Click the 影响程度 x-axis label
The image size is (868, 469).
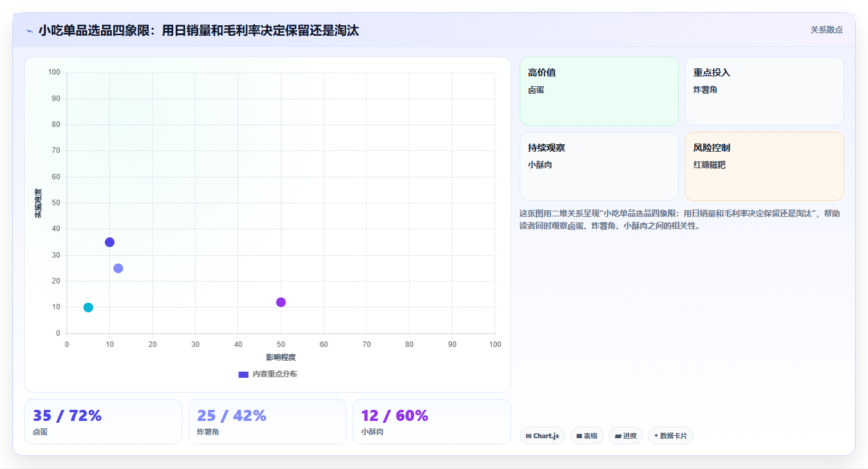click(x=281, y=357)
